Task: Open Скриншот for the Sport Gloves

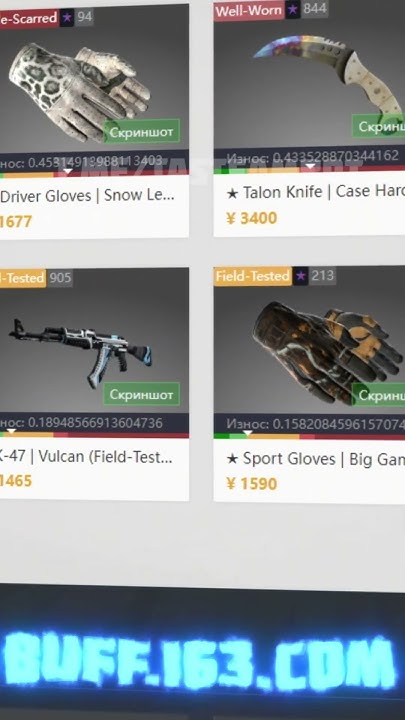Action: (x=379, y=395)
